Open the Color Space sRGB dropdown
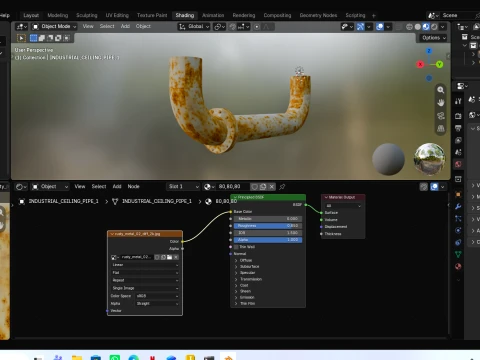Viewport: 480px width, 360px height. click(x=157, y=296)
